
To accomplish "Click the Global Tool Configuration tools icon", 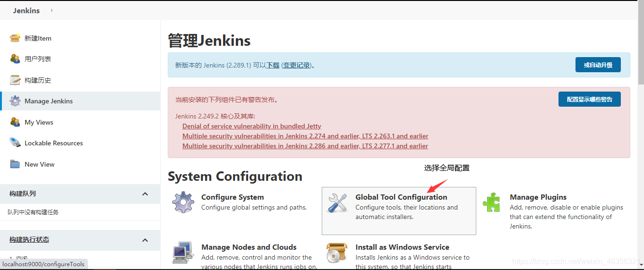I will 337,202.
